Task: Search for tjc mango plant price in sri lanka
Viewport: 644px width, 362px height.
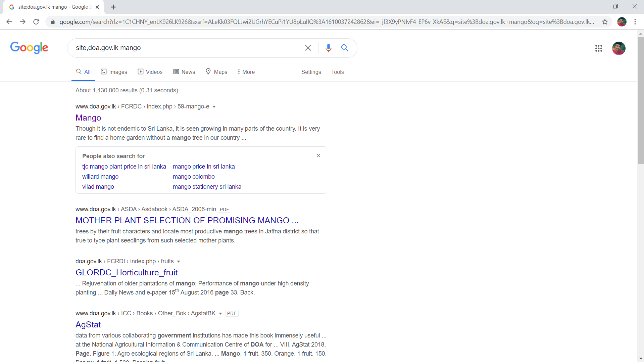Action: [x=124, y=167]
